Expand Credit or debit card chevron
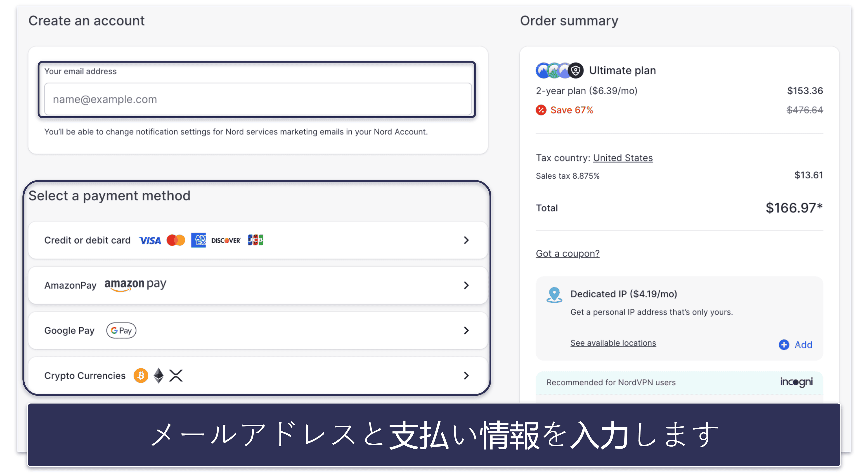The image size is (868, 473). (x=466, y=240)
